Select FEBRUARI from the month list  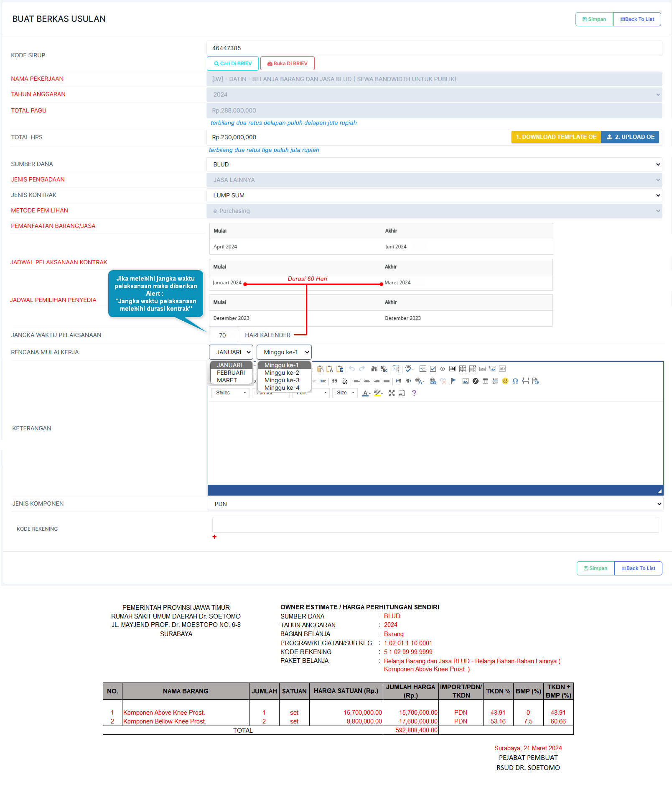pyautogui.click(x=231, y=373)
